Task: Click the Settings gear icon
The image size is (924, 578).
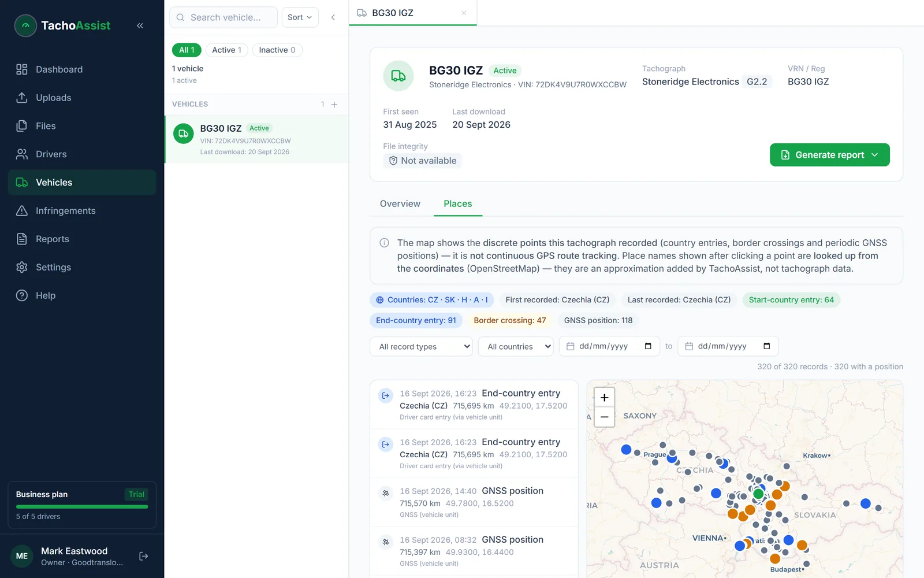Action: pyautogui.click(x=22, y=267)
